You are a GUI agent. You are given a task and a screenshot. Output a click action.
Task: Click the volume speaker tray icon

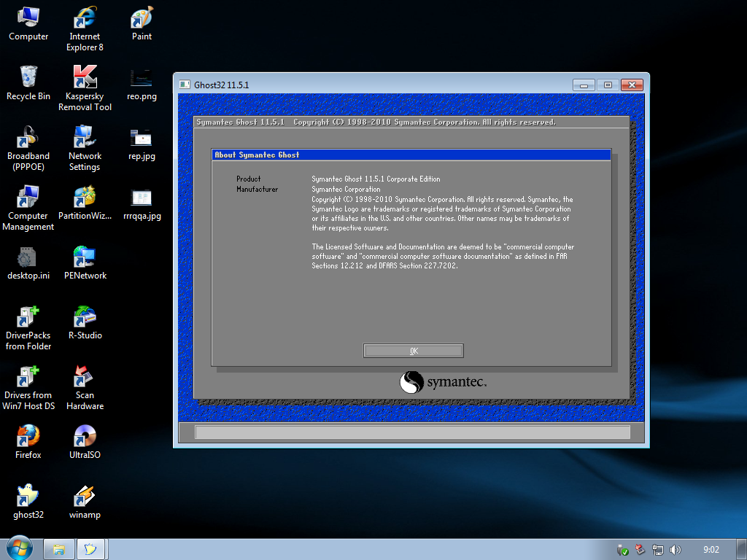click(x=675, y=550)
